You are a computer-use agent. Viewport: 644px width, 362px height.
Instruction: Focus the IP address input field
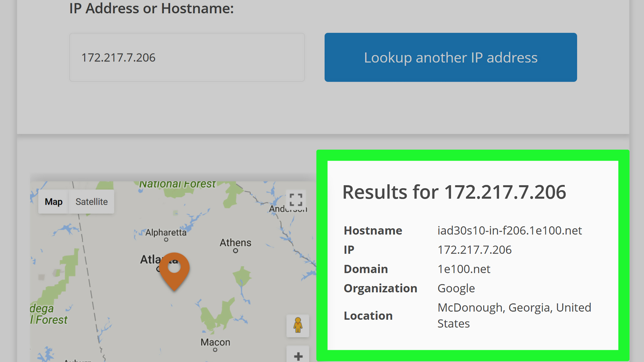187,57
